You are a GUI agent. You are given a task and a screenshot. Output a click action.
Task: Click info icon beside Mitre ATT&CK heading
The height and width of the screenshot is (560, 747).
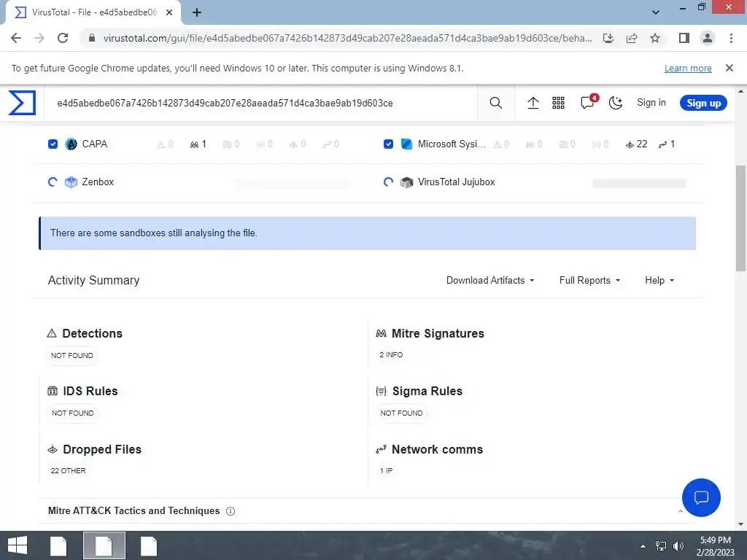pyautogui.click(x=231, y=511)
